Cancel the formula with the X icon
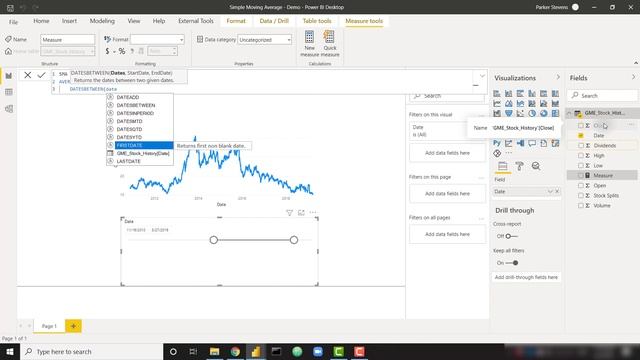The width and height of the screenshot is (640, 360). [27, 75]
